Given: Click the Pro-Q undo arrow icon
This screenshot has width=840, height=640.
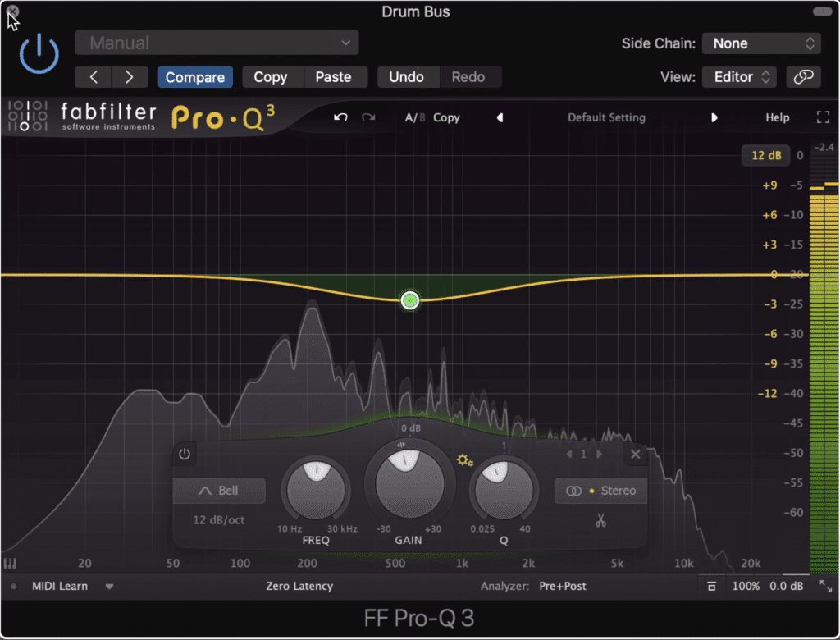Looking at the screenshot, I should [x=340, y=117].
